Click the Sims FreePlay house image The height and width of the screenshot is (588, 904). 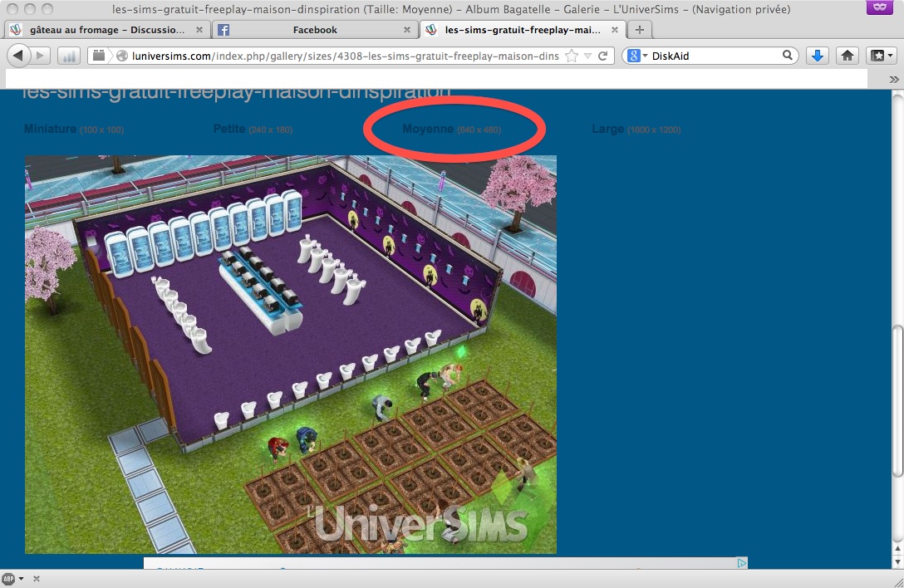coord(291,355)
